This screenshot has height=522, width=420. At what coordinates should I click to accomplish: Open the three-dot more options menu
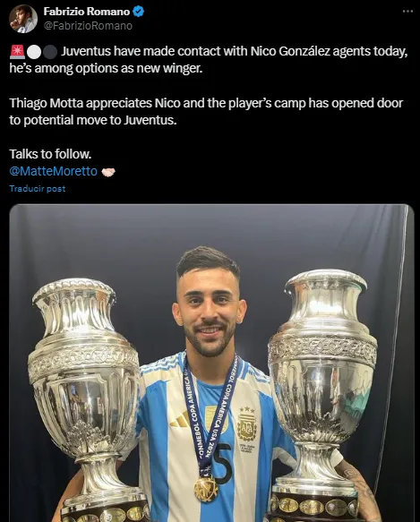tap(407, 11)
